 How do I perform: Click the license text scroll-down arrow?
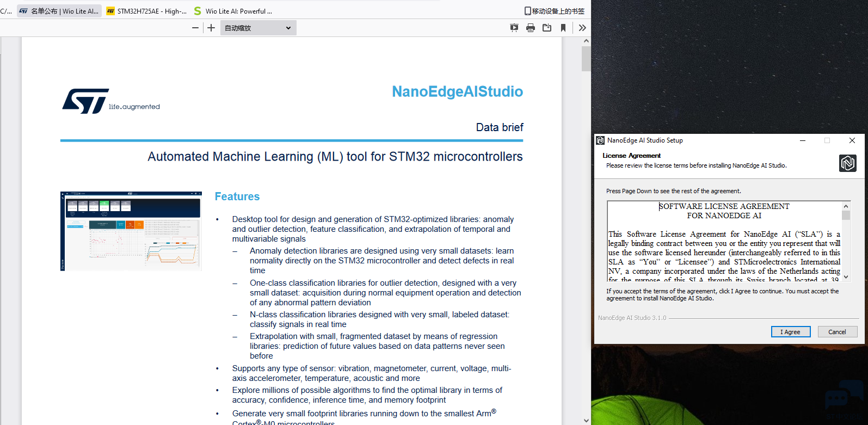pyautogui.click(x=846, y=276)
